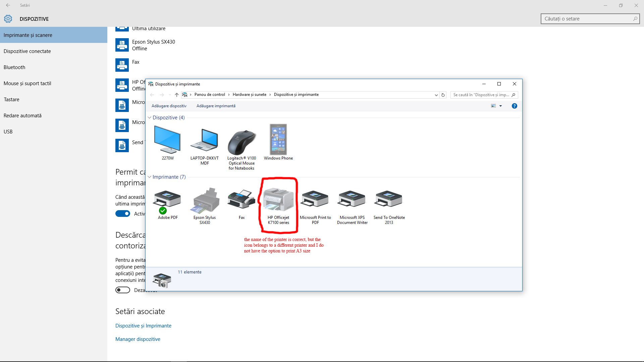Toggle the Dezactivat metered connection switch

123,290
